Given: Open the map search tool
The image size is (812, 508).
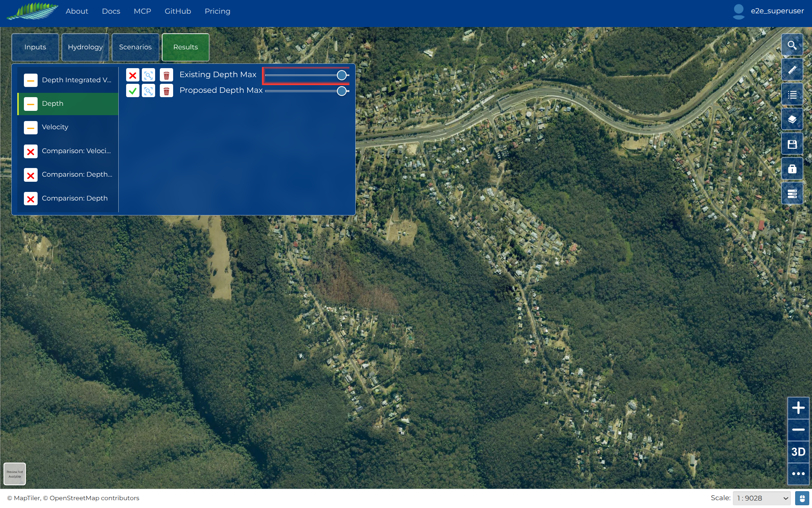Looking at the screenshot, I should point(792,45).
